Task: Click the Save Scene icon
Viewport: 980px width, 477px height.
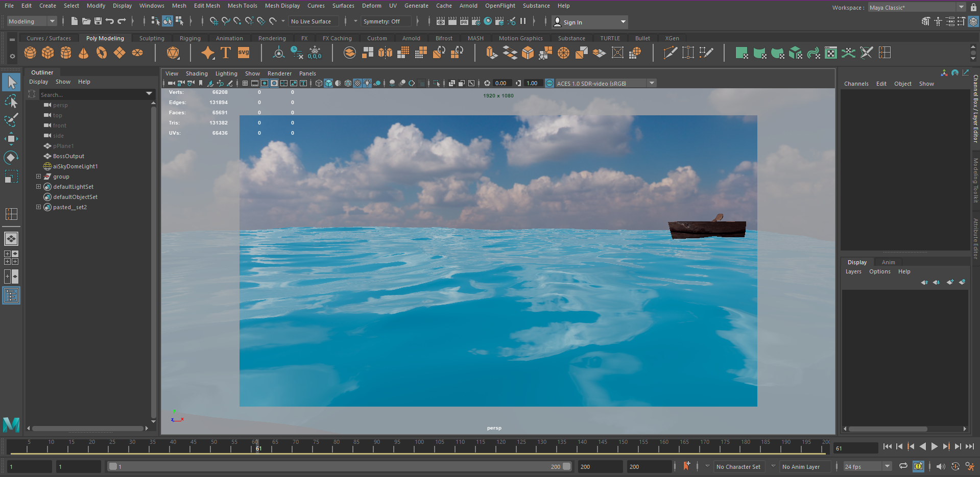Action: coord(98,21)
